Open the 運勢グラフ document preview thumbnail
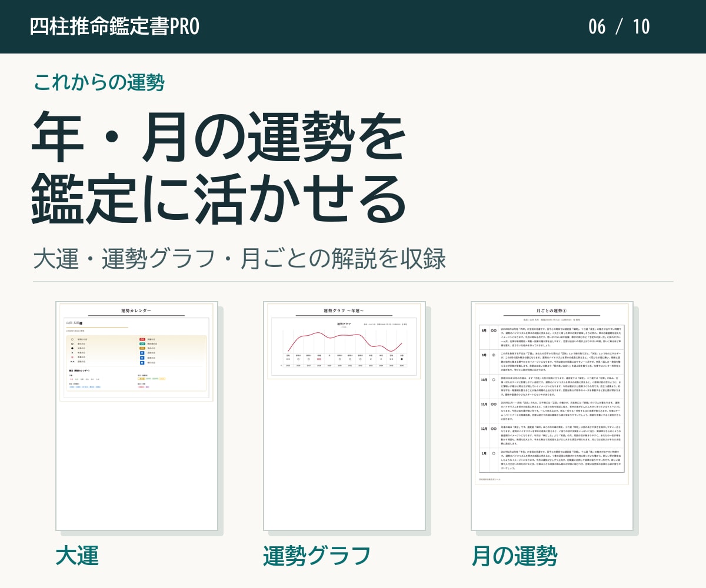 click(344, 416)
